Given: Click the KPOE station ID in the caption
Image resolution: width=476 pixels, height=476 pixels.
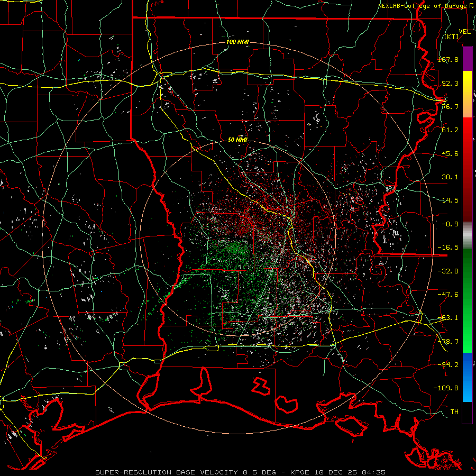Looking at the screenshot, I should tap(300, 472).
